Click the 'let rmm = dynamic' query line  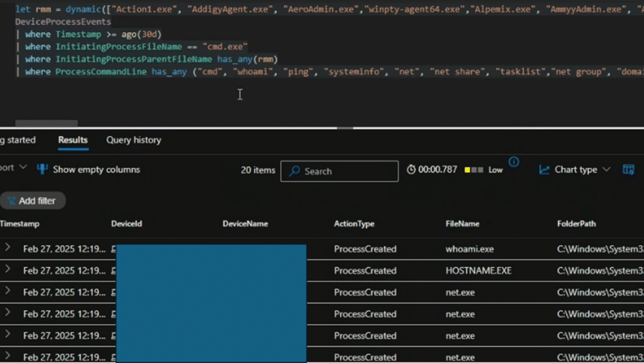click(330, 9)
